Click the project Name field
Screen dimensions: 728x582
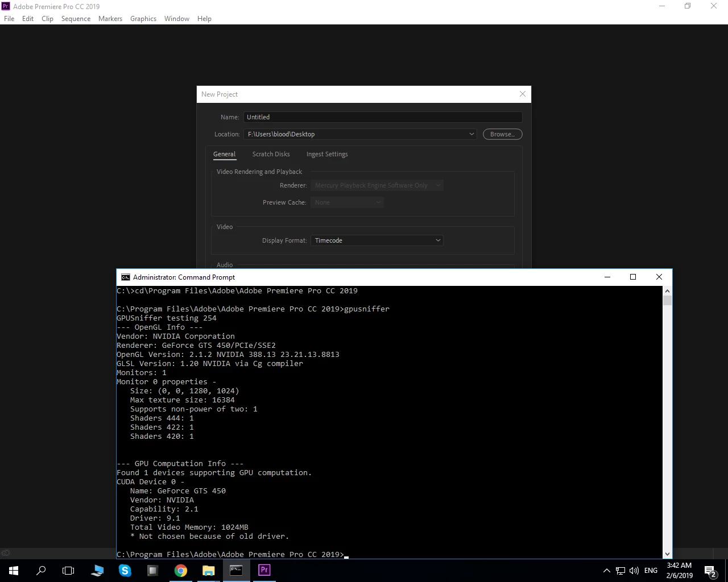pos(383,117)
